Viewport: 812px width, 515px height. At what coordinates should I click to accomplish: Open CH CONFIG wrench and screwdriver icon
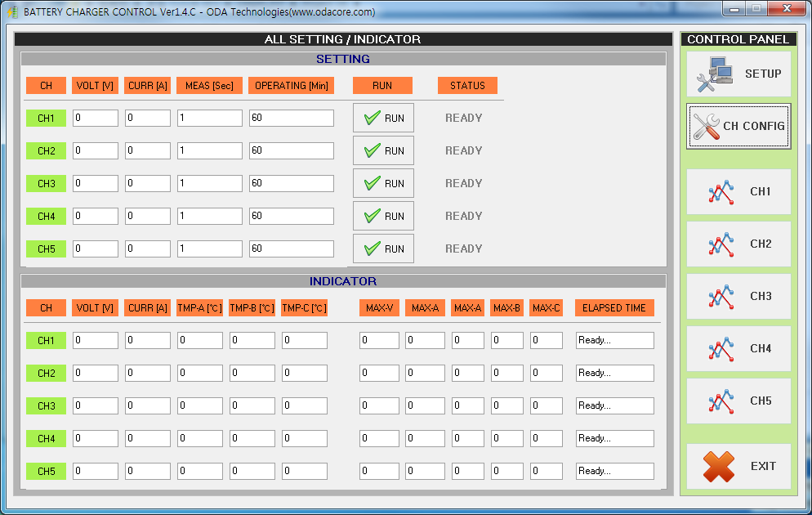click(x=707, y=127)
